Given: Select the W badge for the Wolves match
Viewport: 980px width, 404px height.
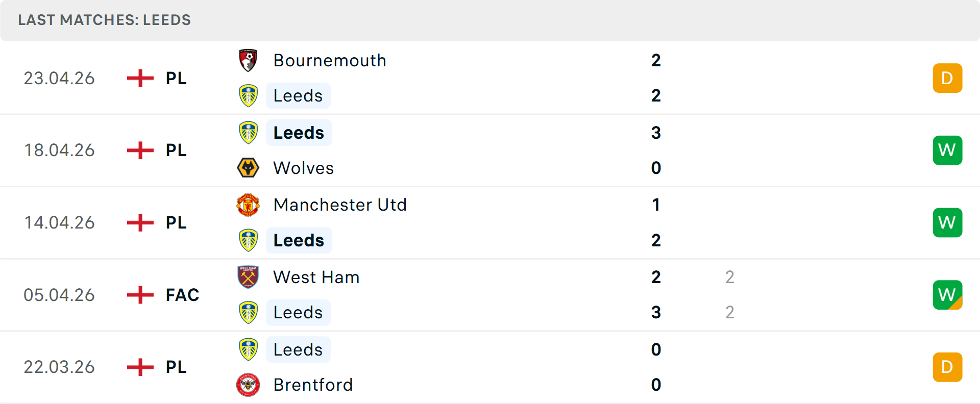Looking at the screenshot, I should tap(947, 150).
